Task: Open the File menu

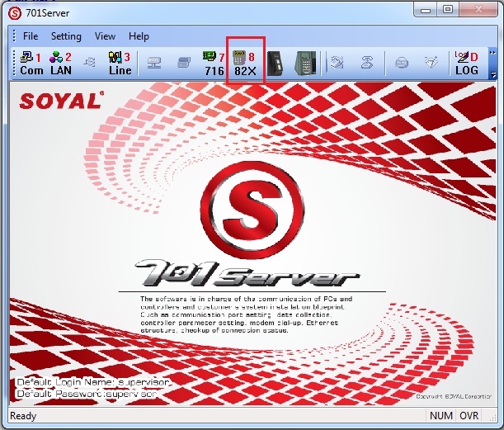Action: pyautogui.click(x=31, y=36)
